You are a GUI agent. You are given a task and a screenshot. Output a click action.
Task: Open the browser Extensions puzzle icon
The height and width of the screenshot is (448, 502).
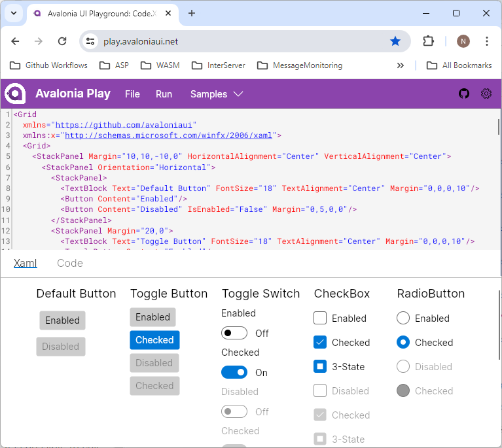[428, 41]
